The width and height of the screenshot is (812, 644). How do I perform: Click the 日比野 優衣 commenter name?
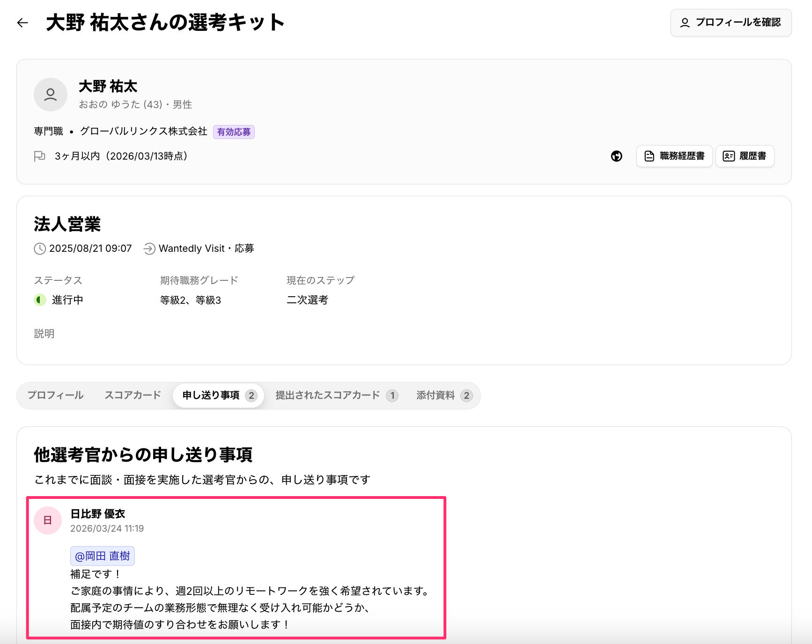click(98, 514)
